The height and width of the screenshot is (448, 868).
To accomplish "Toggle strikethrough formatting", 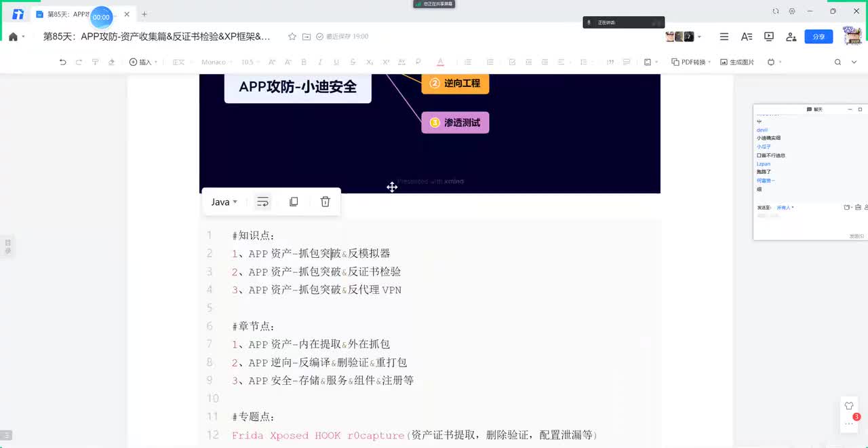I will coord(353,62).
